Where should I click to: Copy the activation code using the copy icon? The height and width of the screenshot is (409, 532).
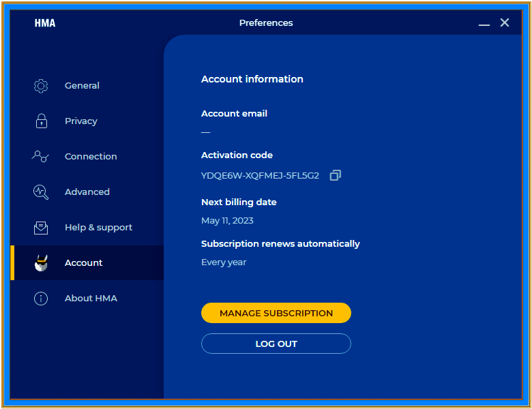[335, 175]
